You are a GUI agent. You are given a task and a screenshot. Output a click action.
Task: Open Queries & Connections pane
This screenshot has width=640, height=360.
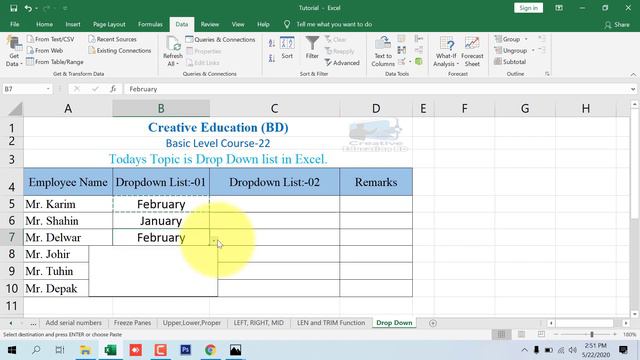[220, 40]
